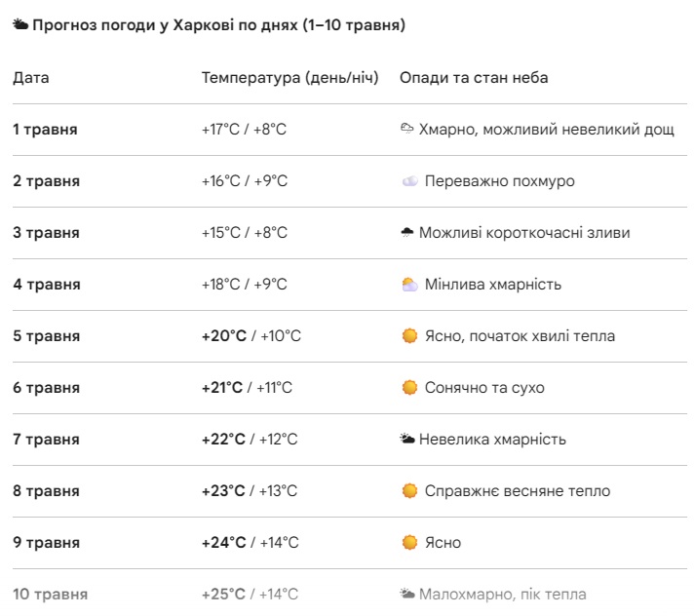Select the Опади та стан неба header
The width and height of the screenshot is (694, 616).
[x=474, y=78]
